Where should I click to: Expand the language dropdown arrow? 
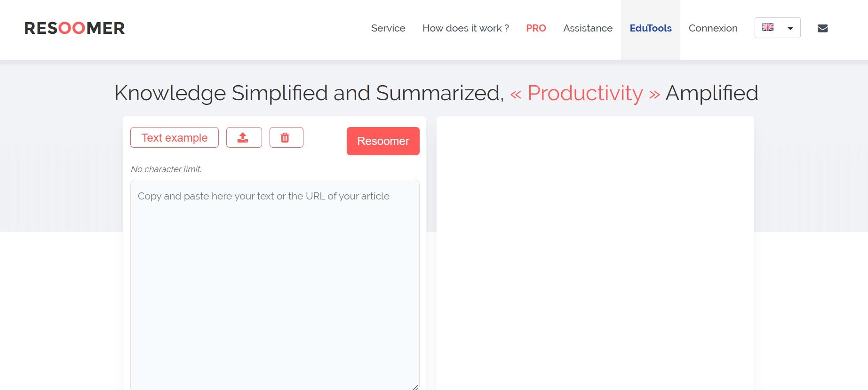(x=790, y=28)
